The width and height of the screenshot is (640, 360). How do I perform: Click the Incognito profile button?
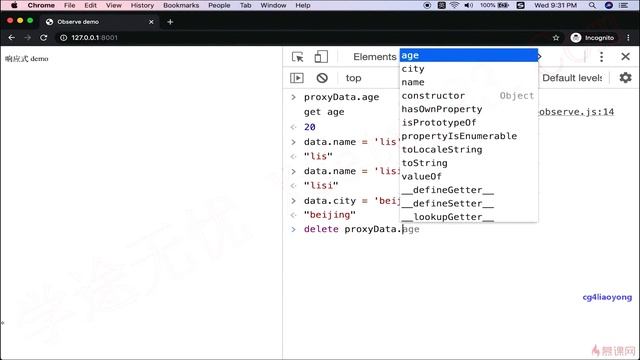pos(592,38)
